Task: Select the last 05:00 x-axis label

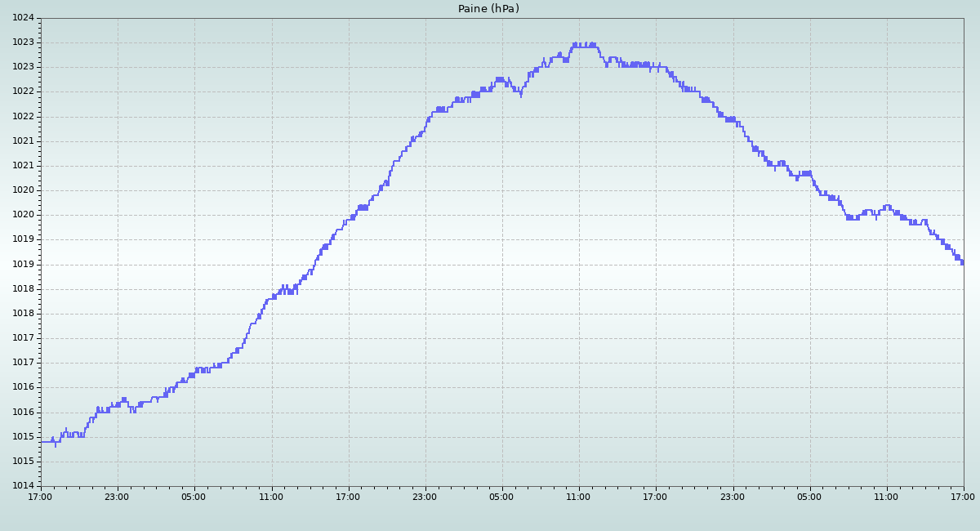Action: (809, 496)
